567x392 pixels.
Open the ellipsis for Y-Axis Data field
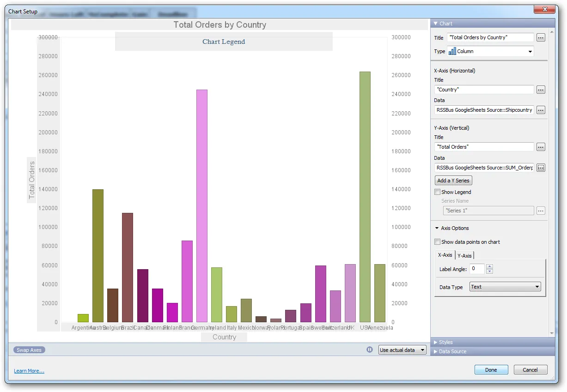coord(540,168)
